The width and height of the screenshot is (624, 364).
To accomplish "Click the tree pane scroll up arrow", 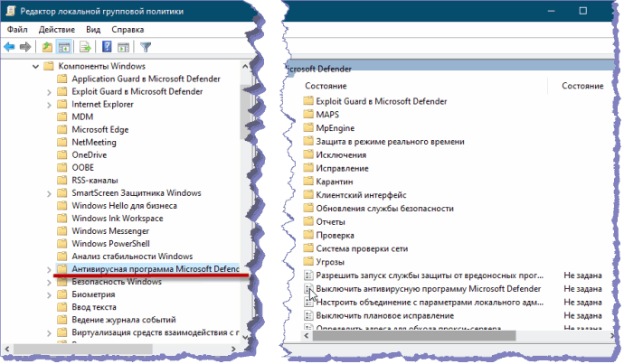I will [x=245, y=66].
